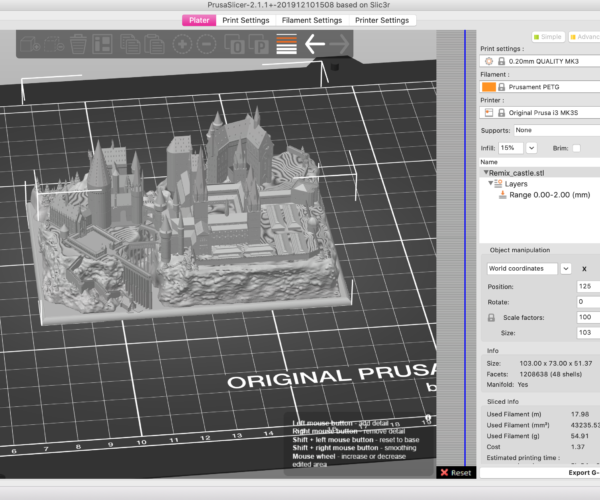Click the lock icon in Print settings row
600x500 pixels.
click(501, 61)
